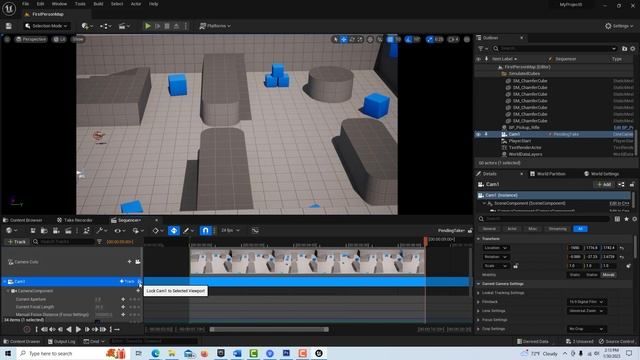Image resolution: width=640 pixels, height=360 pixels.
Task: Select the object select tool in viewport
Action: 336,39
